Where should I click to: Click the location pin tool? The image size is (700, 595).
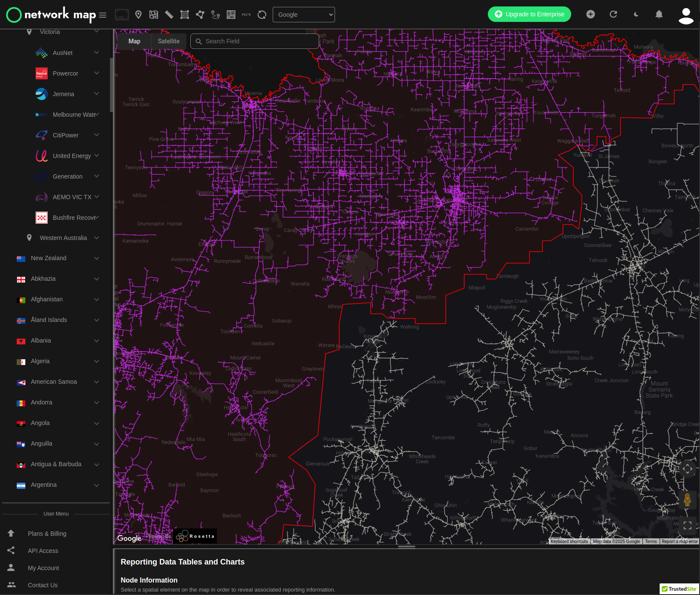(x=138, y=14)
